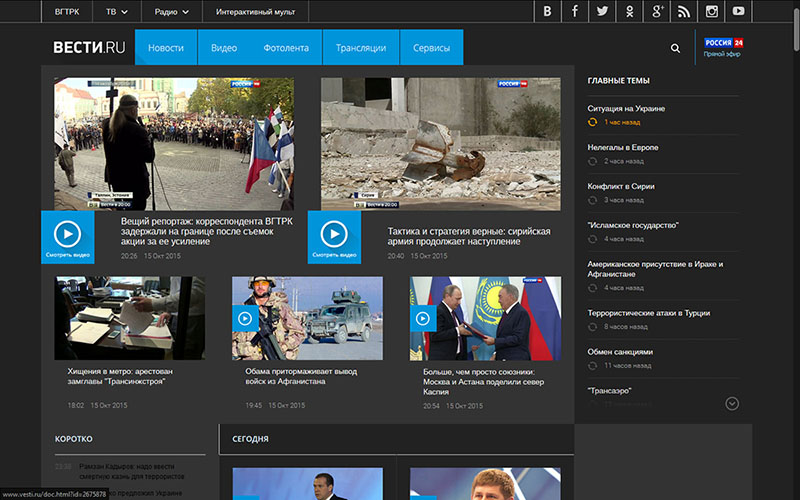Click refresh icon under Ситуация на Украине
Image resolution: width=800 pixels, height=500 pixels.
click(x=592, y=122)
